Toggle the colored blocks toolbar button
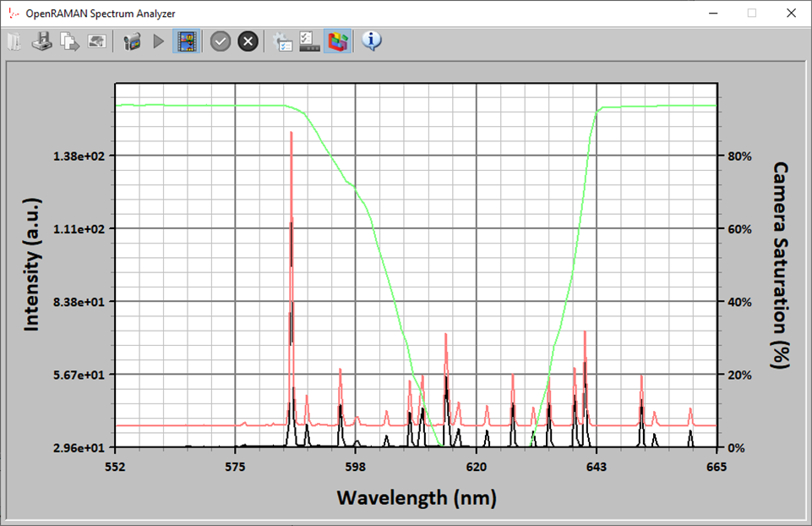This screenshot has height=526, width=812. [x=338, y=41]
